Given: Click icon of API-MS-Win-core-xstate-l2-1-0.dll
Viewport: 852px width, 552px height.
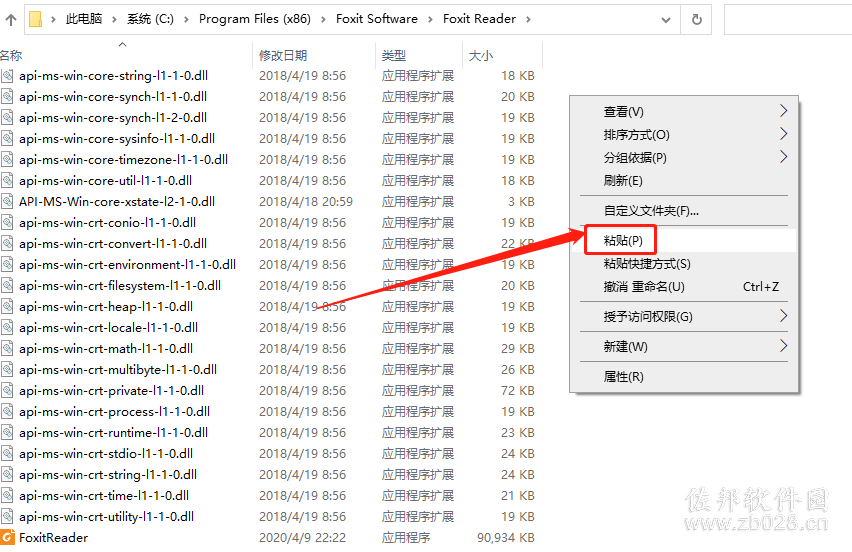Looking at the screenshot, I should (7, 202).
